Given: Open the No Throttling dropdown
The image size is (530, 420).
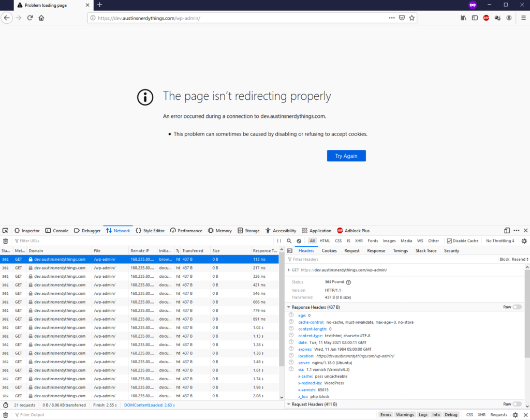Looking at the screenshot, I should click(x=500, y=241).
